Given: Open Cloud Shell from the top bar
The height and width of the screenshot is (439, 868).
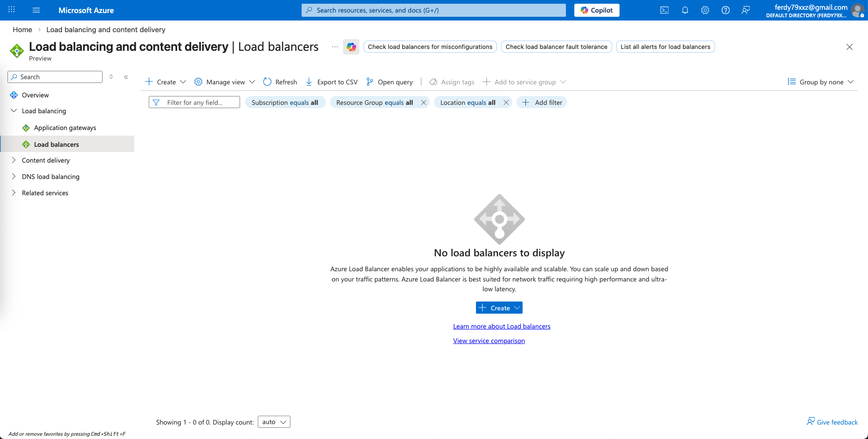Looking at the screenshot, I should (664, 10).
